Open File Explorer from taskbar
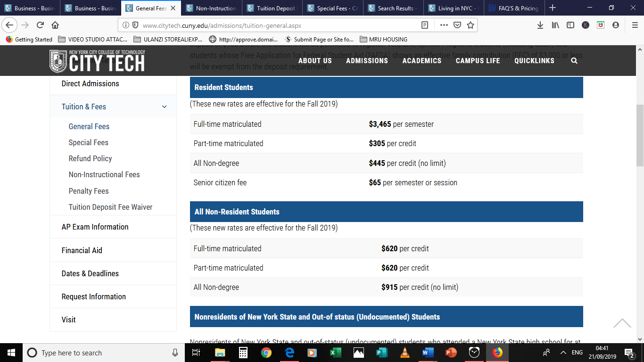Image resolution: width=644 pixels, height=362 pixels. [x=220, y=353]
